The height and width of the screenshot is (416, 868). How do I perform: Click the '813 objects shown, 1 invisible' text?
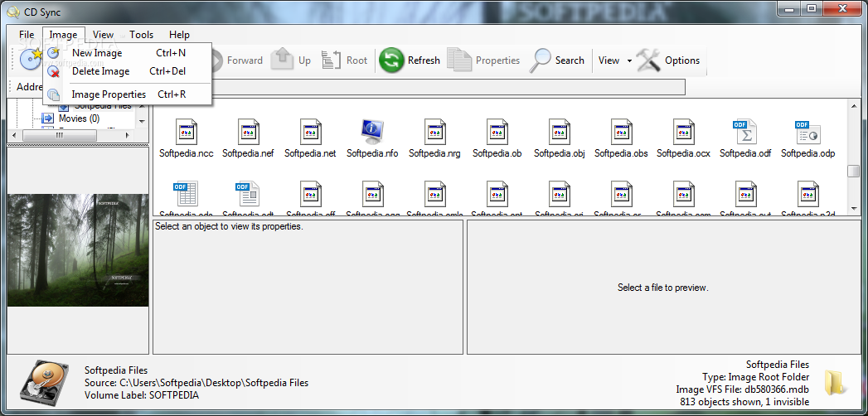click(x=744, y=402)
